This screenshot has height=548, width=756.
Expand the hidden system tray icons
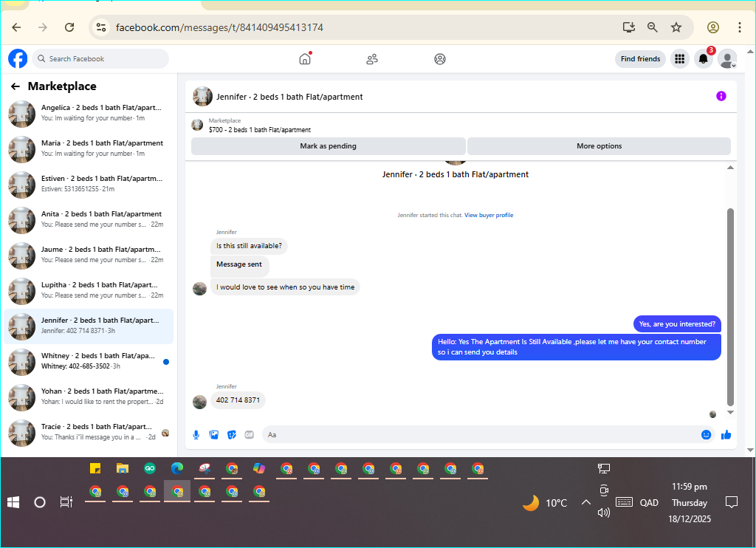(x=585, y=503)
